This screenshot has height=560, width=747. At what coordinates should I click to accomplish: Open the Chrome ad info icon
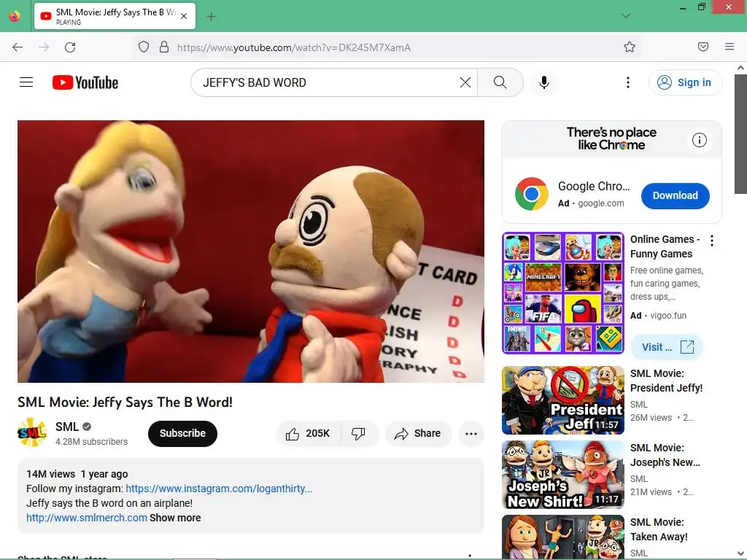pos(700,140)
